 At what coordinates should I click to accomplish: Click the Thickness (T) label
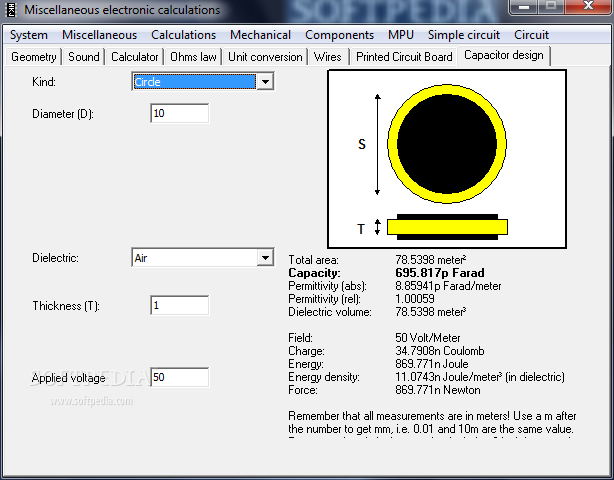pyautogui.click(x=66, y=306)
